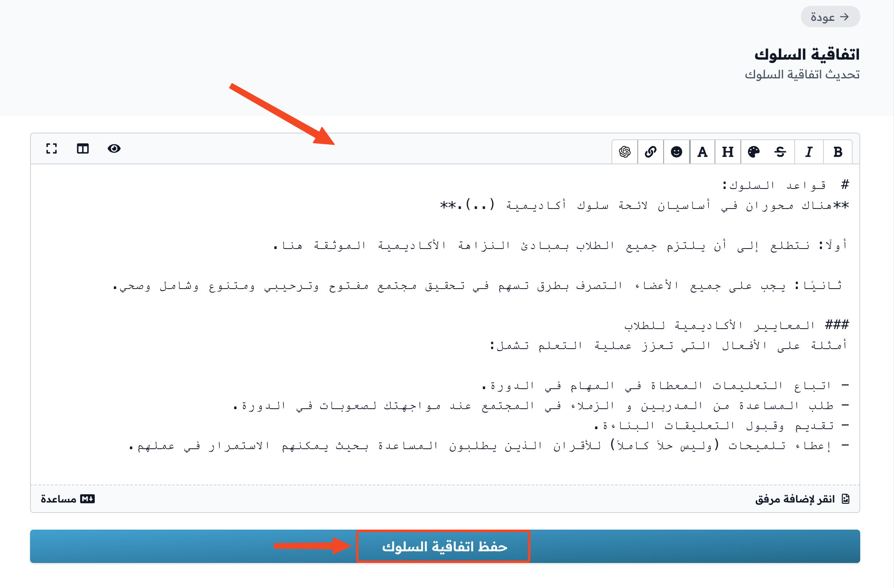
Task: Click the attachment file icon
Action: point(846,499)
